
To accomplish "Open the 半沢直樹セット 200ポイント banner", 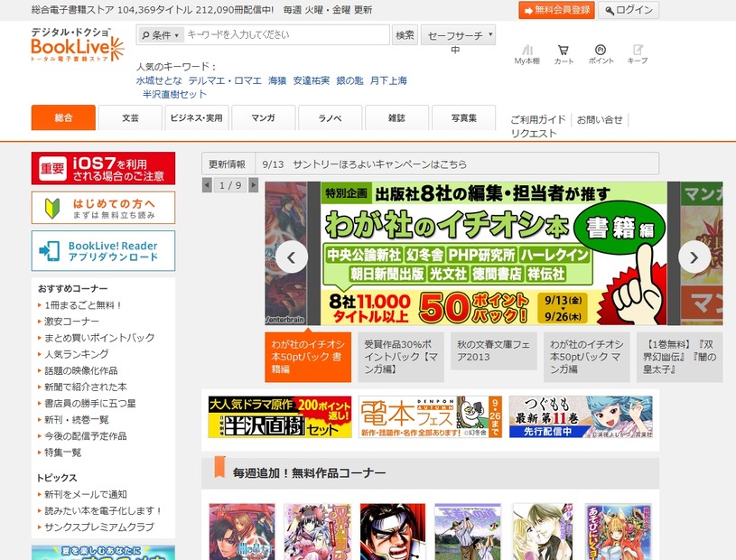I will (280, 416).
